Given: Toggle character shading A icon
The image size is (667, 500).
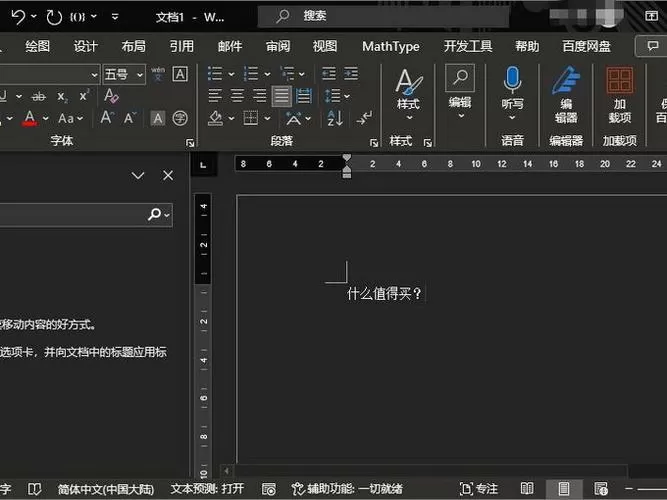Looking at the screenshot, I should point(158,118).
